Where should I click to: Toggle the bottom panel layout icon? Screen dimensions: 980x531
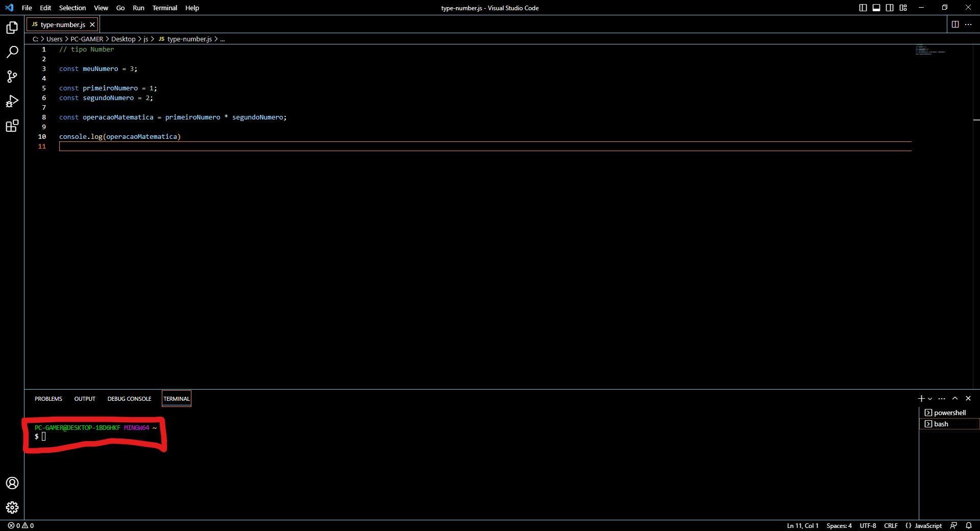coord(876,8)
